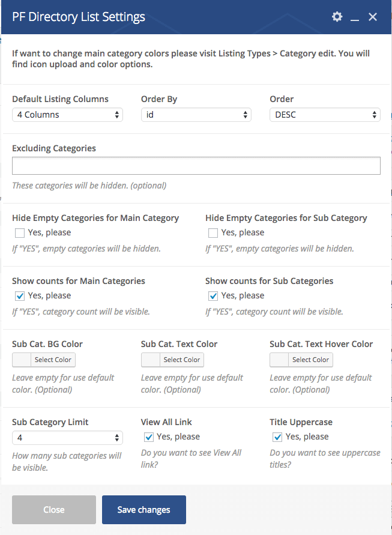Image resolution: width=392 pixels, height=535 pixels.
Task: Click the Excluding Categories input field
Action: (x=196, y=166)
